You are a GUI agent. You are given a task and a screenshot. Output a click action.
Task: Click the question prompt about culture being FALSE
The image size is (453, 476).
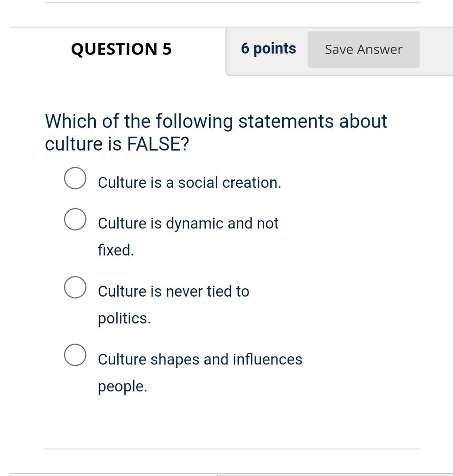point(216,132)
